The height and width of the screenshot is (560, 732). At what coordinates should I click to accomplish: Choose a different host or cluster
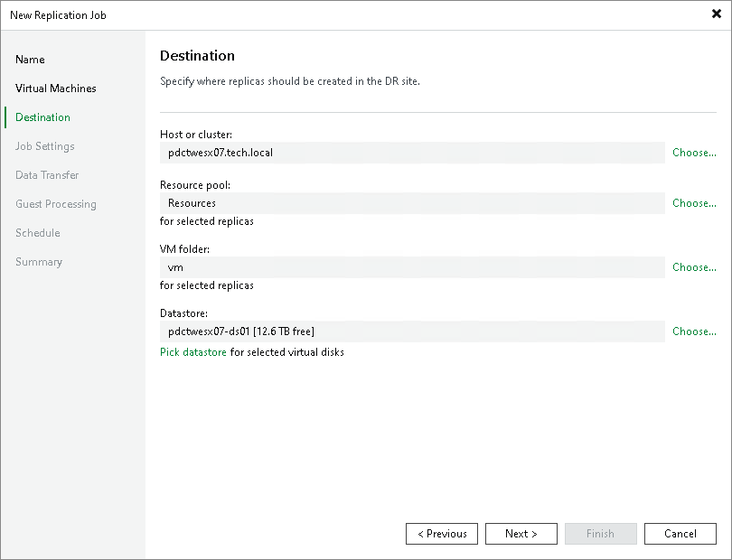[693, 153]
